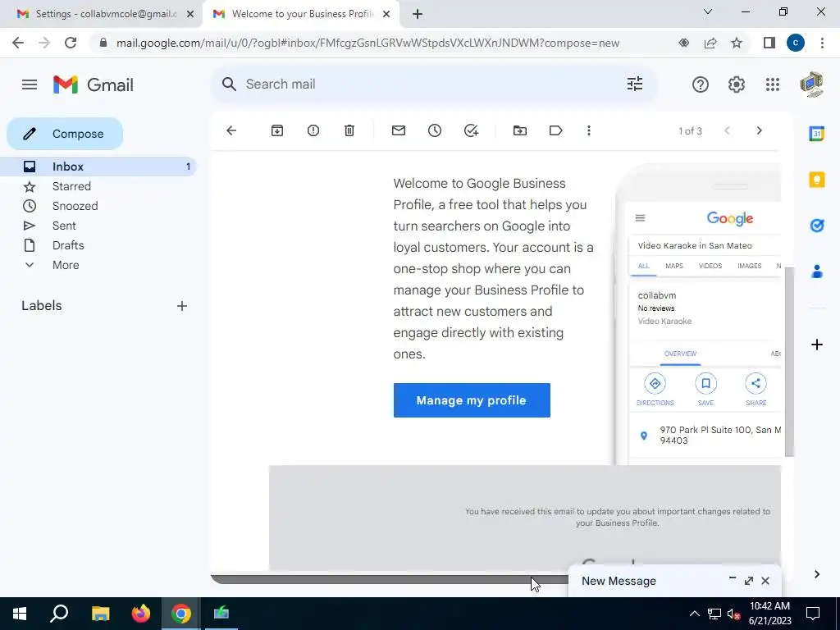Open the Inbox folder
This screenshot has height=630, width=840.
pyautogui.click(x=99, y=167)
